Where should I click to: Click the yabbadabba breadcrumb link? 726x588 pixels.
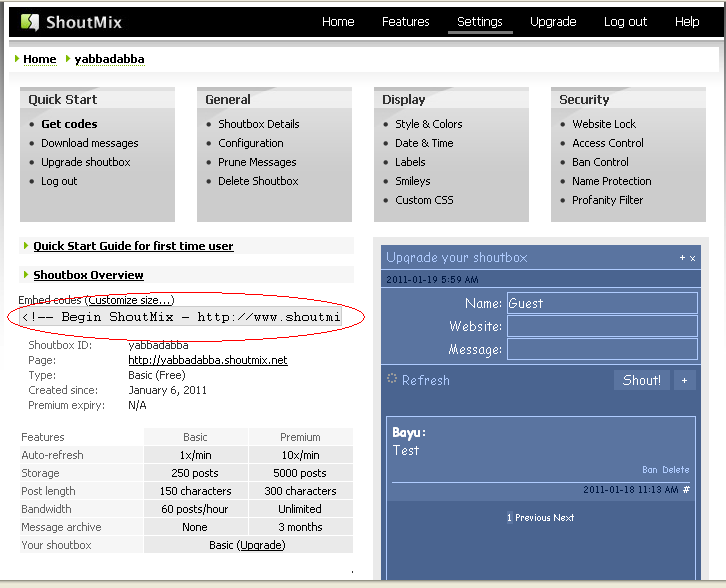pos(109,59)
